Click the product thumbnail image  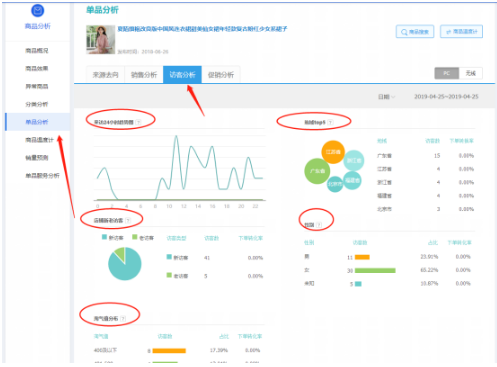tap(101, 40)
